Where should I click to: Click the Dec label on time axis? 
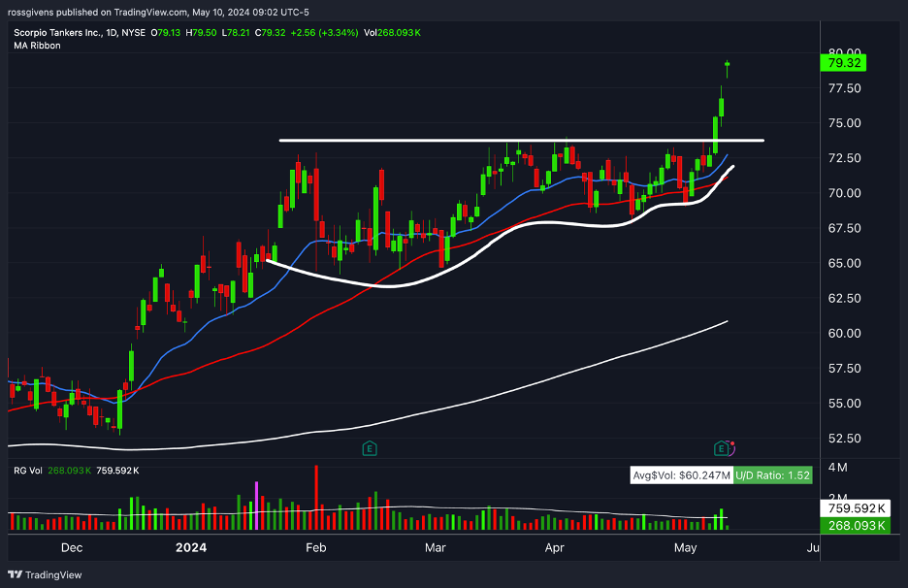72,548
